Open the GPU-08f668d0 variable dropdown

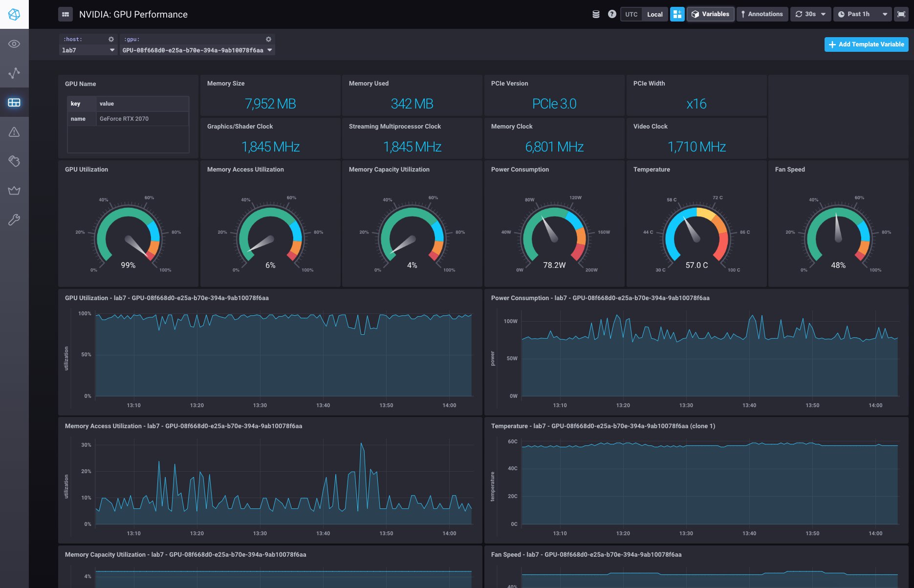pyautogui.click(x=197, y=50)
